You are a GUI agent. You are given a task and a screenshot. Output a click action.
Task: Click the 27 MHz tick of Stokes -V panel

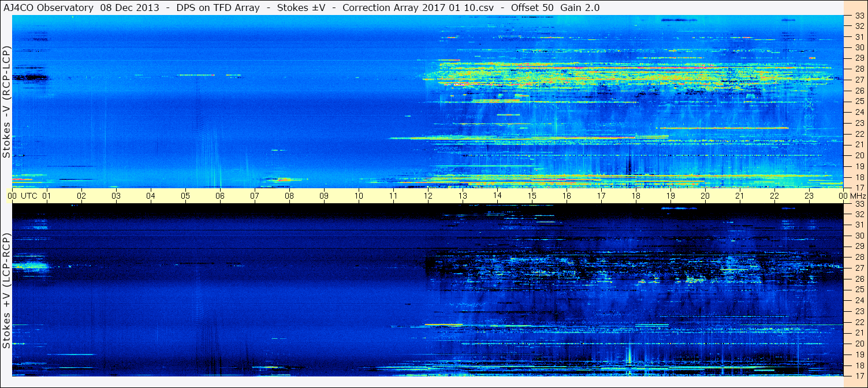tap(859, 80)
